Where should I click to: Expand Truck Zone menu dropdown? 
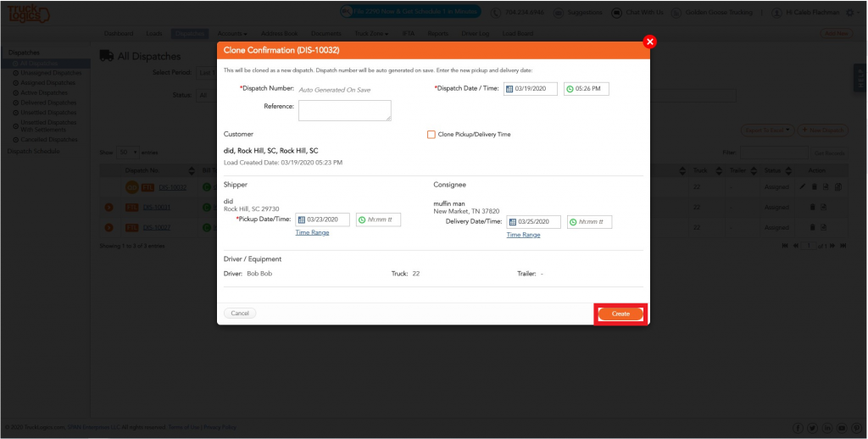[371, 34]
